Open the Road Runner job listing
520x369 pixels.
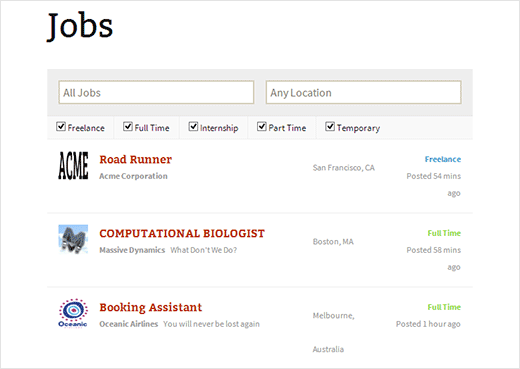(x=136, y=160)
